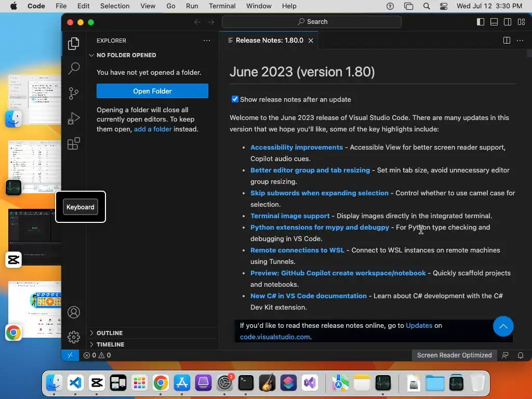Open the Manage gear icon
Viewport: 532px width, 399px height.
tap(73, 337)
